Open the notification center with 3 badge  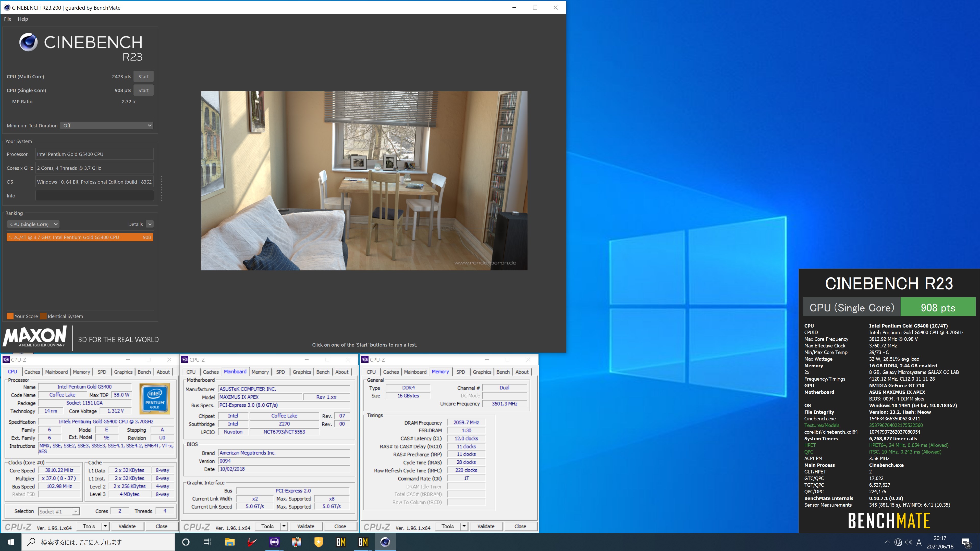(966, 543)
